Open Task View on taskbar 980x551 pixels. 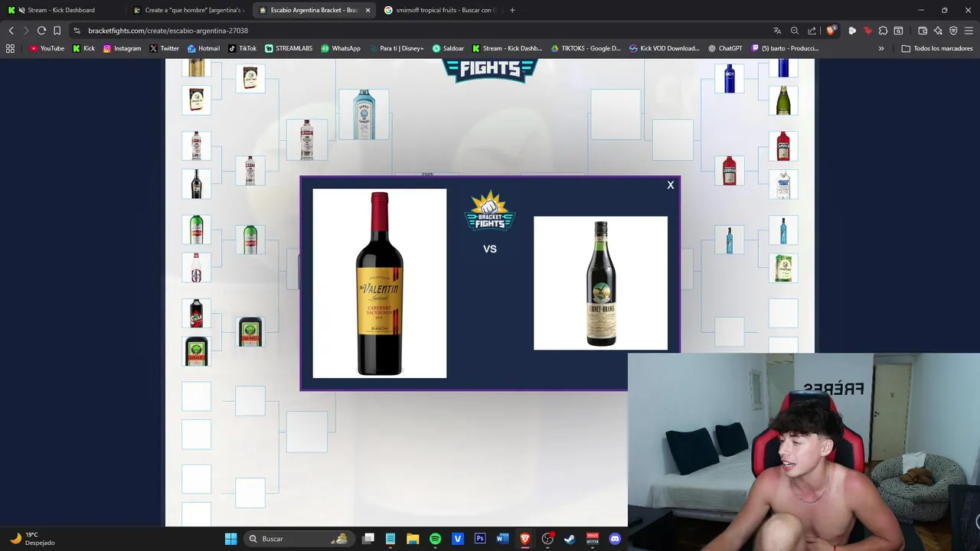tap(368, 539)
